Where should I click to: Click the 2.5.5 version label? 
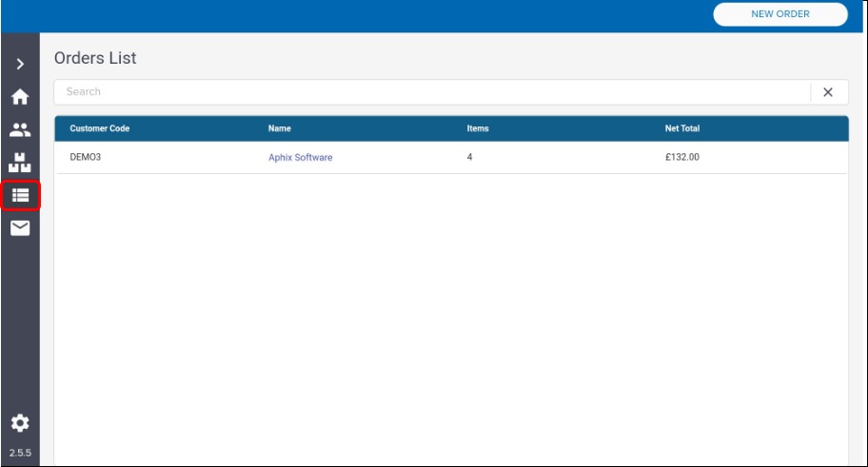click(20, 453)
